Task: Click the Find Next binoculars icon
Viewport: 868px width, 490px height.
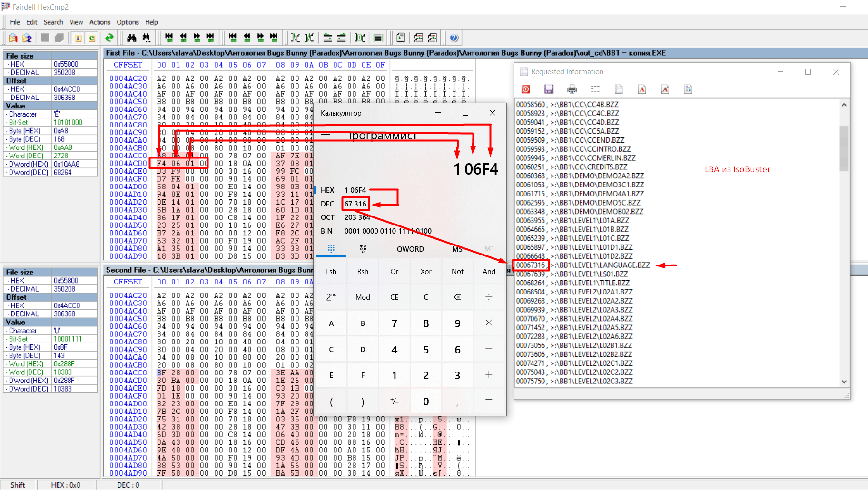Action: point(146,38)
